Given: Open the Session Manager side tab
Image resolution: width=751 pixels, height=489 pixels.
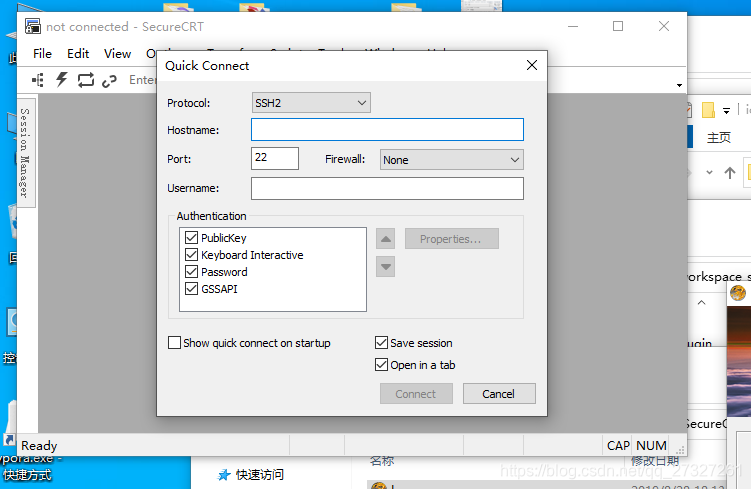Looking at the screenshot, I should [26, 153].
